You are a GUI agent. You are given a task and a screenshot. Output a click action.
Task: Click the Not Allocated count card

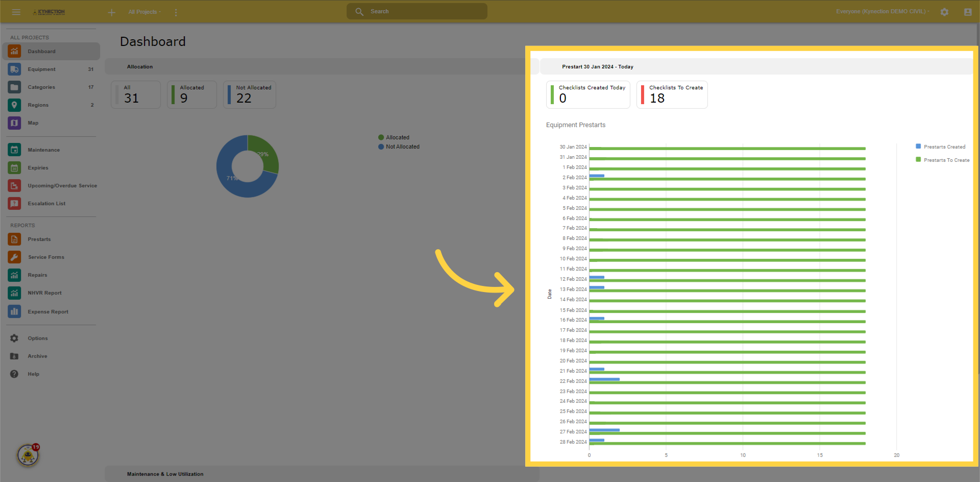250,94
